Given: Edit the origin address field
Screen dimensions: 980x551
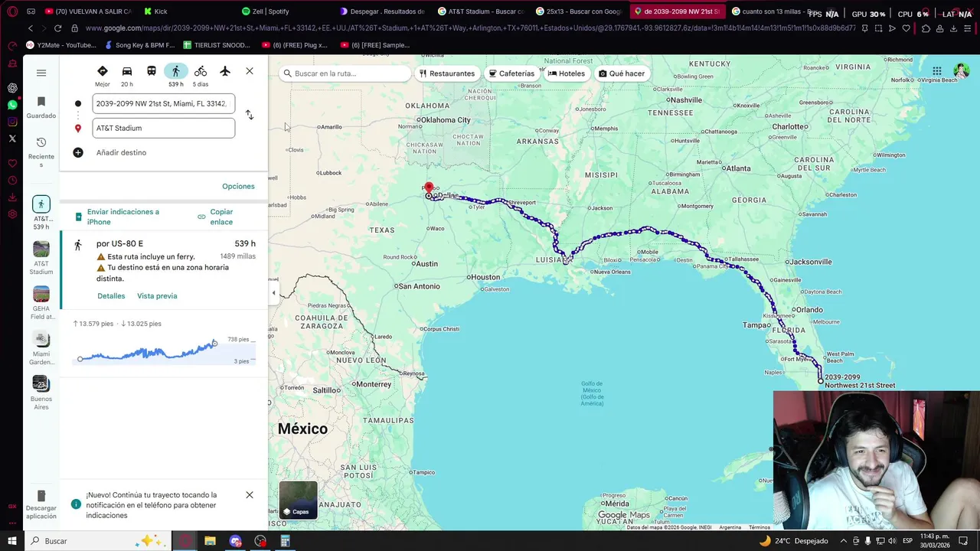Looking at the screenshot, I should pyautogui.click(x=163, y=103).
